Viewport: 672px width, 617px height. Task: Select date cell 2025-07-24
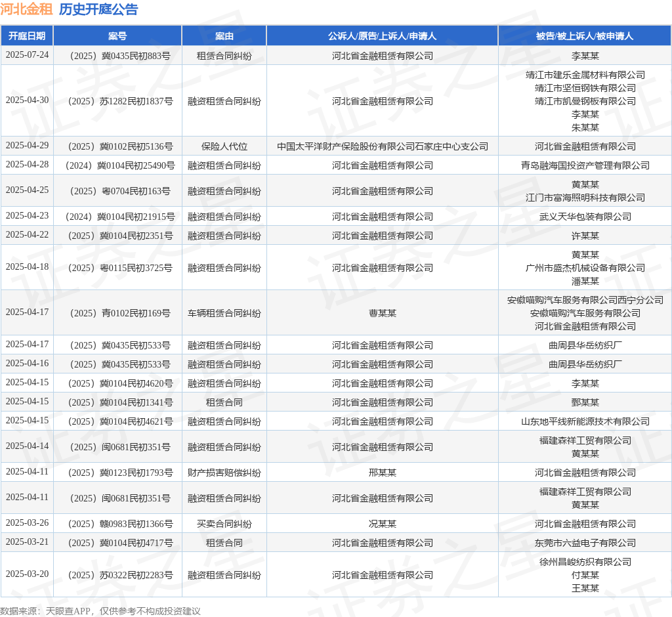(x=27, y=55)
